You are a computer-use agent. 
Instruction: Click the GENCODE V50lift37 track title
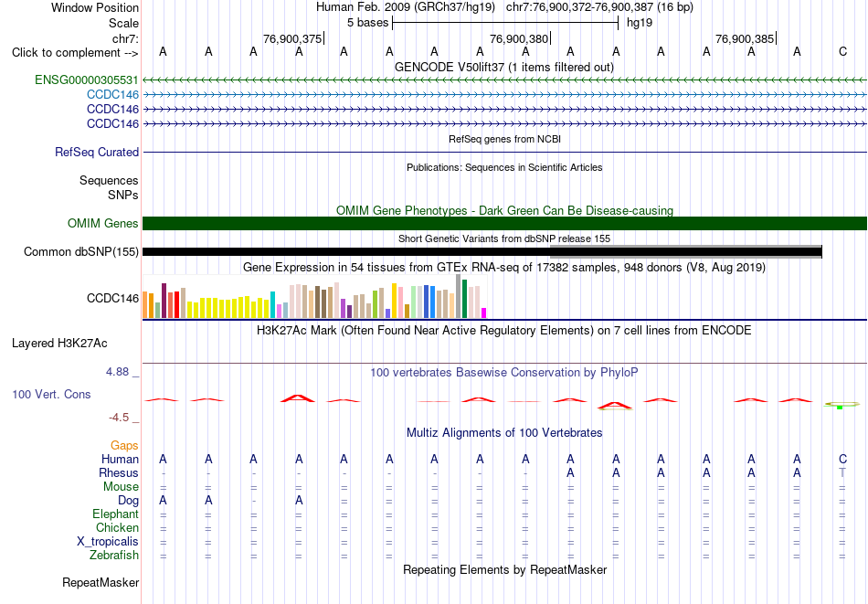(504, 68)
